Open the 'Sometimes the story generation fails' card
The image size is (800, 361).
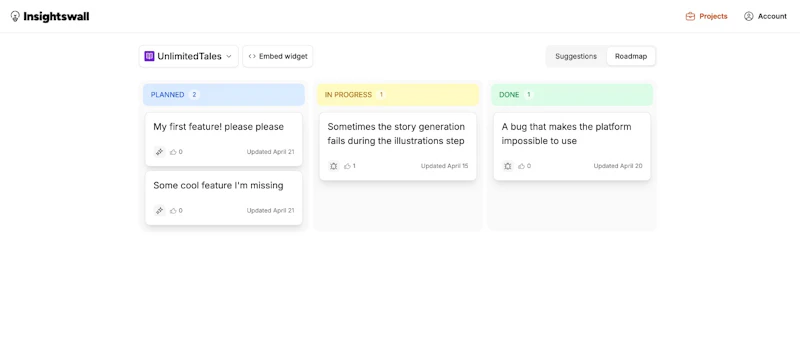398,146
